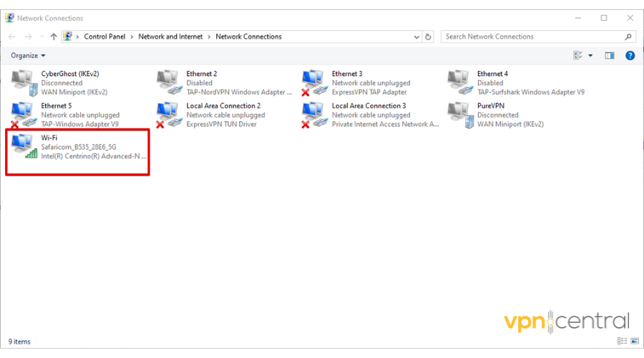Click the TAP-Surfshark Windows Adapter V9 text
Screen dimensions: 644x358
click(531, 92)
